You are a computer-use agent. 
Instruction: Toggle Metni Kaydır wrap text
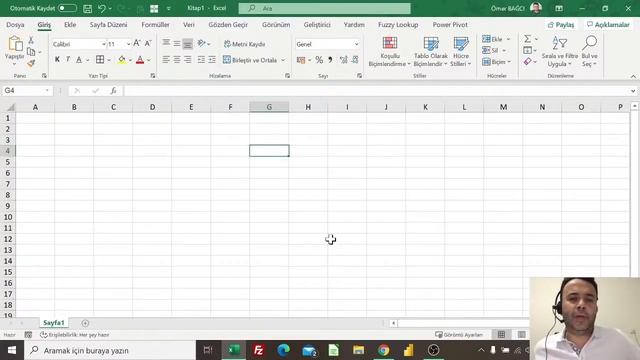point(244,44)
